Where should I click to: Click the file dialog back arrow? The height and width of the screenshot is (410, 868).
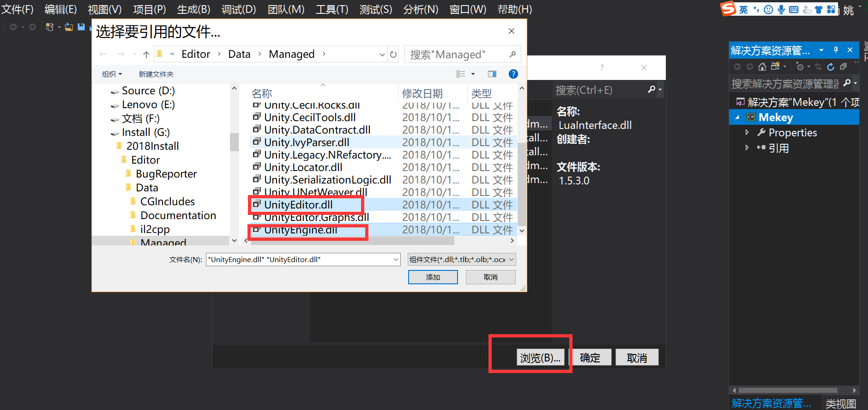(x=103, y=55)
